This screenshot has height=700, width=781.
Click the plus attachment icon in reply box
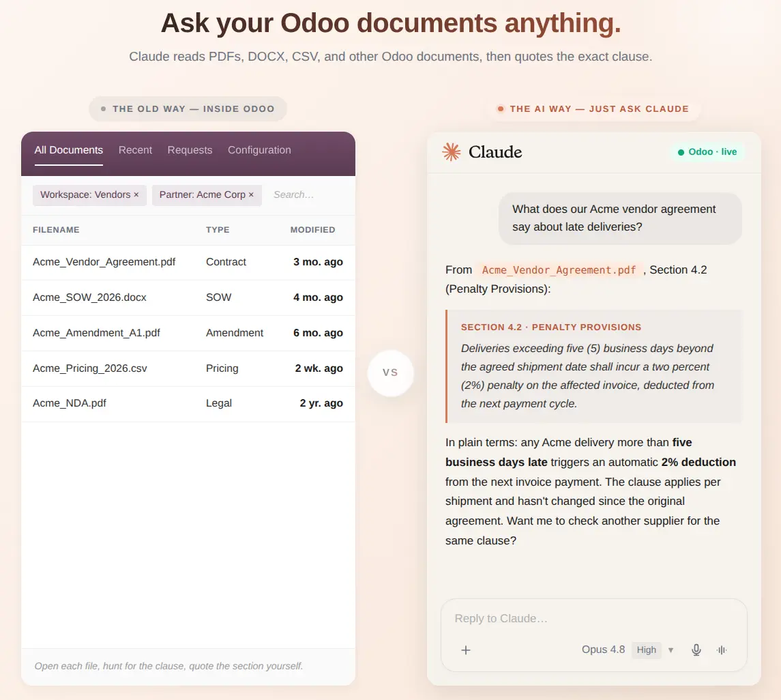tap(466, 650)
